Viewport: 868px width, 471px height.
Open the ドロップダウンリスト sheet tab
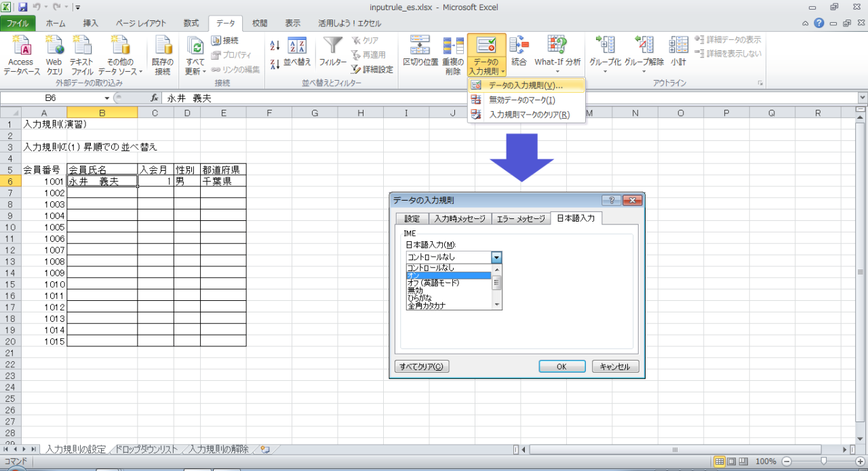(x=146, y=449)
